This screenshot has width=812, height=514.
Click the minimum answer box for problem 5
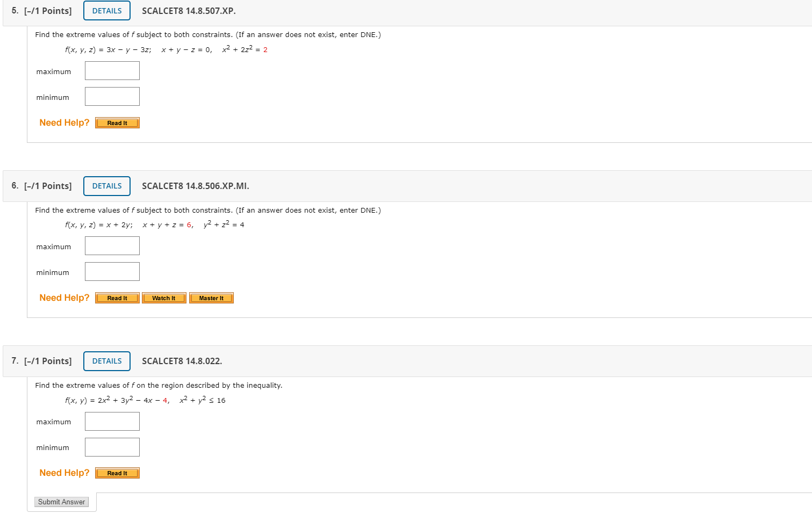(112, 96)
